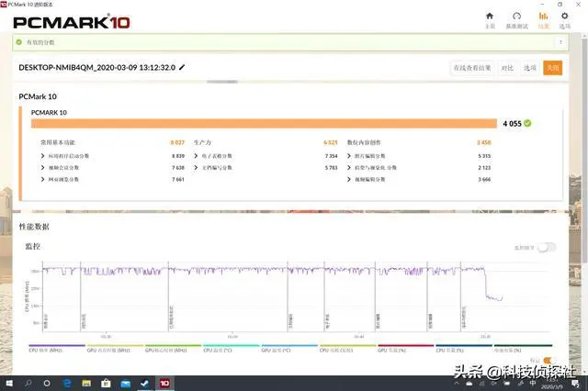Click the green valid-score check icon in banner
This screenshot has width=588, height=391.
(x=18, y=42)
